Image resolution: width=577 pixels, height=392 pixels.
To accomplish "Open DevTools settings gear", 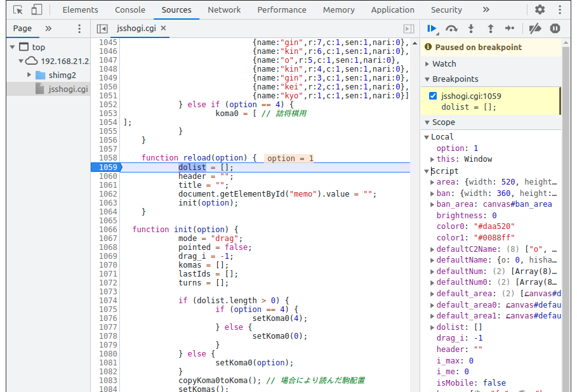I will click(x=540, y=10).
